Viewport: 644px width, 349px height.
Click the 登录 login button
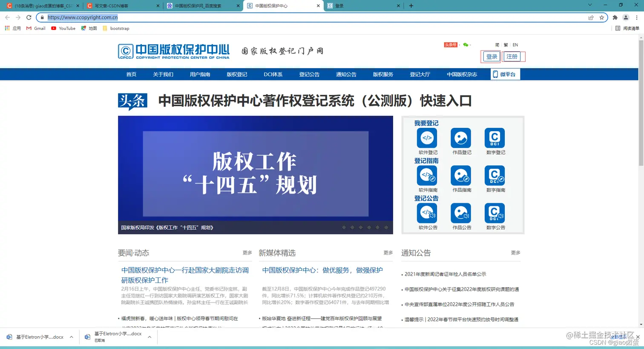(x=491, y=56)
